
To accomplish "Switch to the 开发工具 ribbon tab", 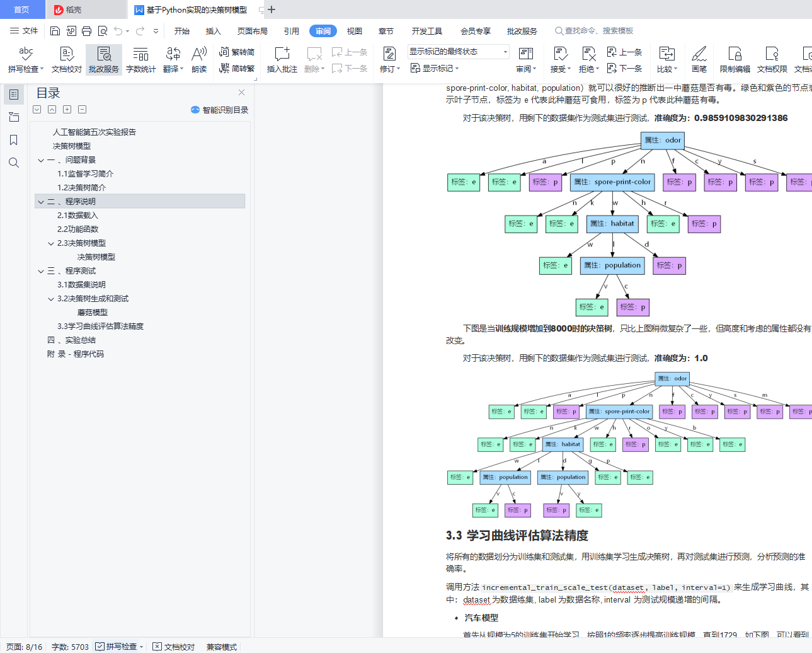I will pyautogui.click(x=427, y=31).
